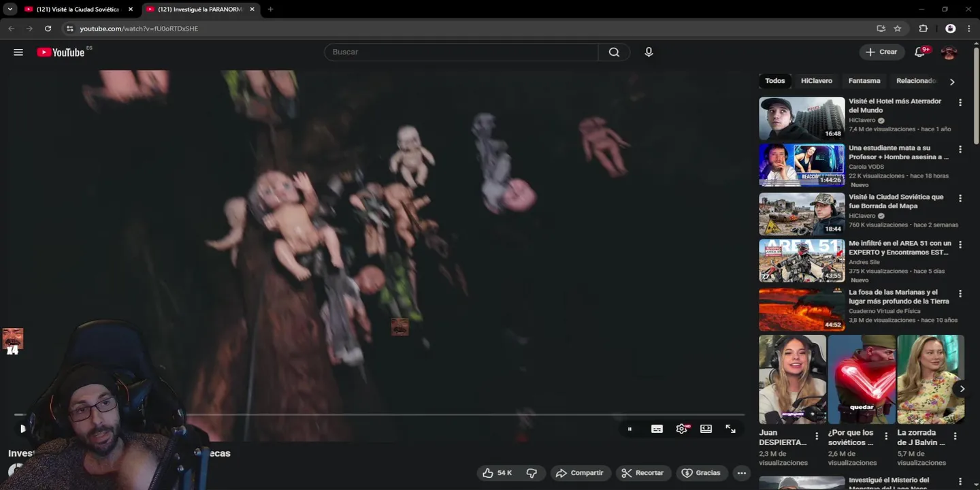Open the YouTube hamburger guide menu
The width and height of the screenshot is (980, 490).
click(18, 52)
